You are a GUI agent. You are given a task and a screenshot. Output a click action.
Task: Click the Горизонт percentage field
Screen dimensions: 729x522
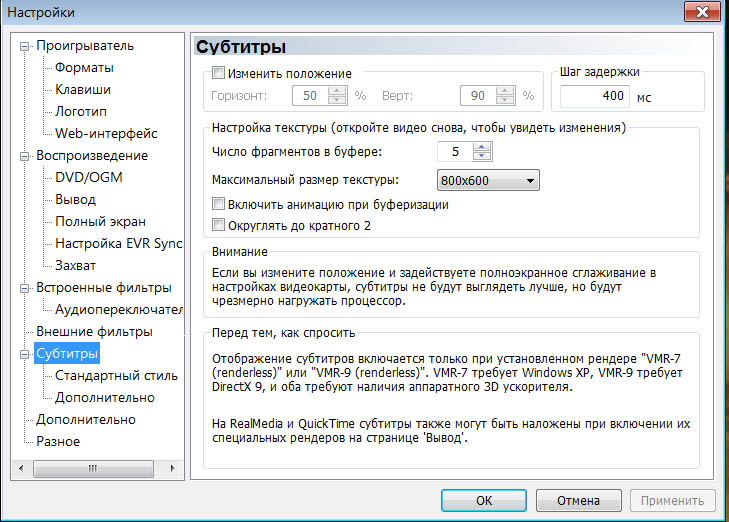pos(310,96)
